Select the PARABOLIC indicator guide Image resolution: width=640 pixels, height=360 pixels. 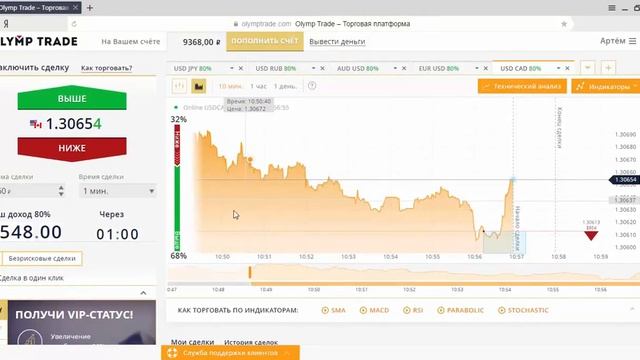[460, 310]
